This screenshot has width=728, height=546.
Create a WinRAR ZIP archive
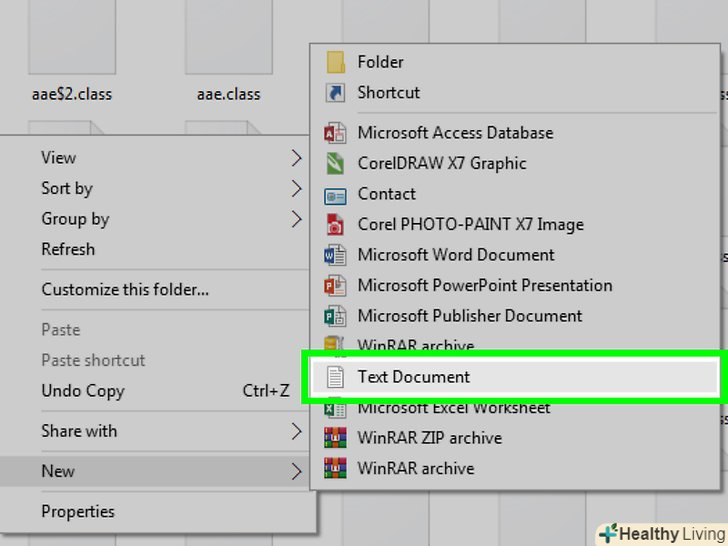515,438
